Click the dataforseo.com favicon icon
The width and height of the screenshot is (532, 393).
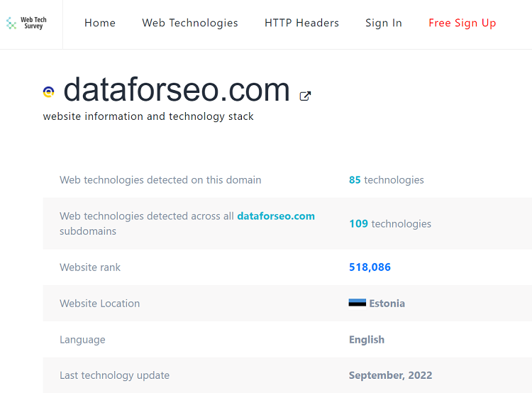click(48, 92)
